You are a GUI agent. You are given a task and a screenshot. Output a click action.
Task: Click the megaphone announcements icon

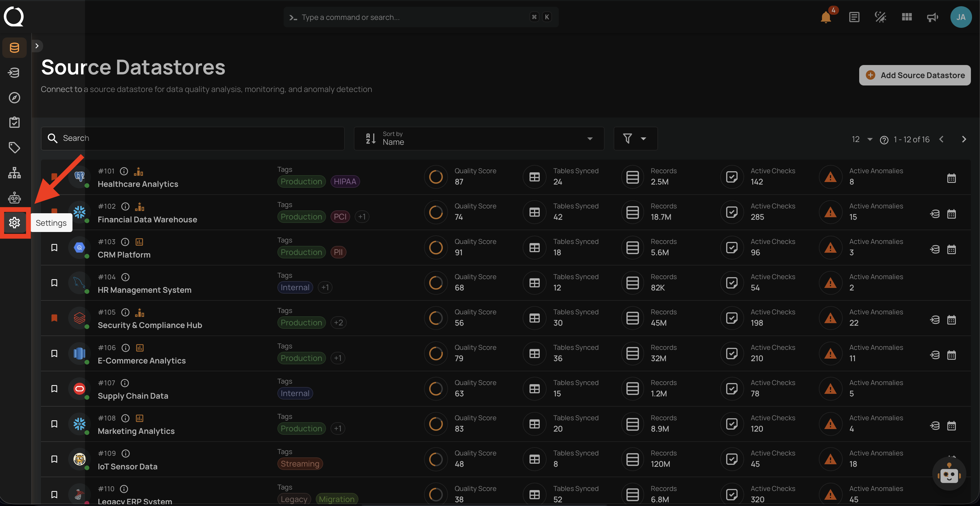click(933, 17)
